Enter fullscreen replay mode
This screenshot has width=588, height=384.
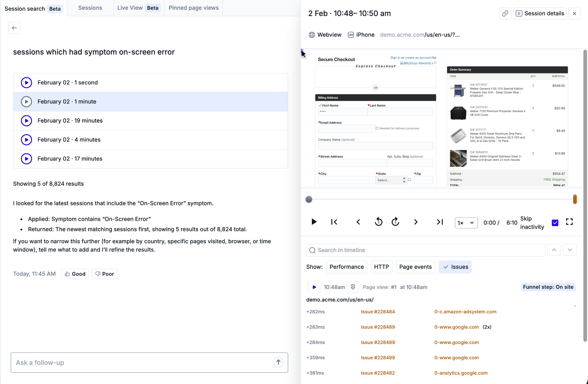[x=569, y=222]
